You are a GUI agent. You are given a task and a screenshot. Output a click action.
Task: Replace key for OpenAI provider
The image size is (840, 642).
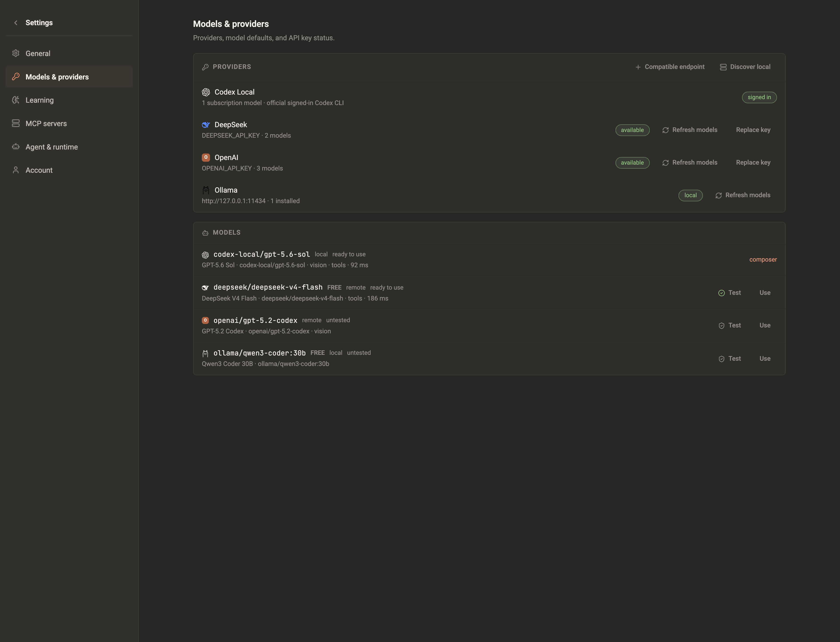click(753, 162)
